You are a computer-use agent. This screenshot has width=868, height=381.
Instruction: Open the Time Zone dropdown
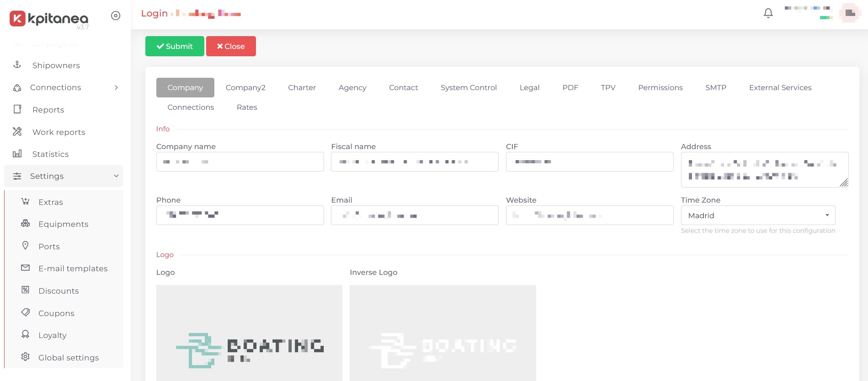[758, 215]
